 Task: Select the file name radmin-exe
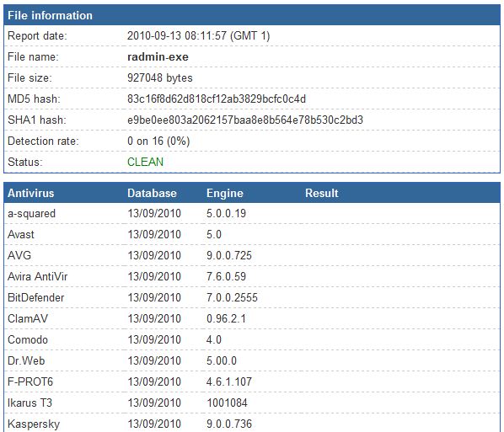158,57
